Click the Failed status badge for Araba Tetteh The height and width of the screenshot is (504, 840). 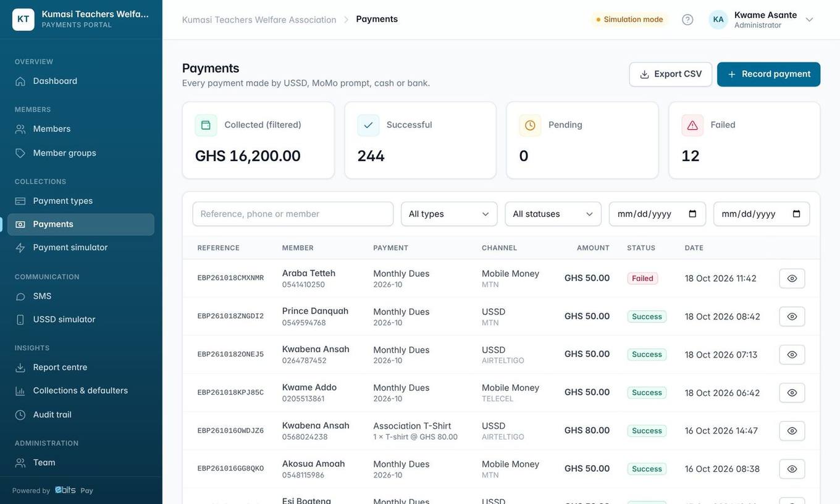tap(642, 279)
